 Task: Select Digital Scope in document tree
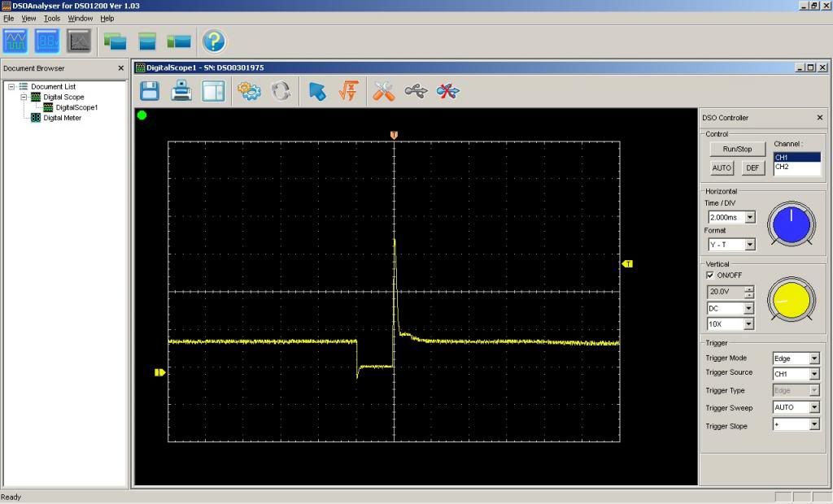coord(63,98)
